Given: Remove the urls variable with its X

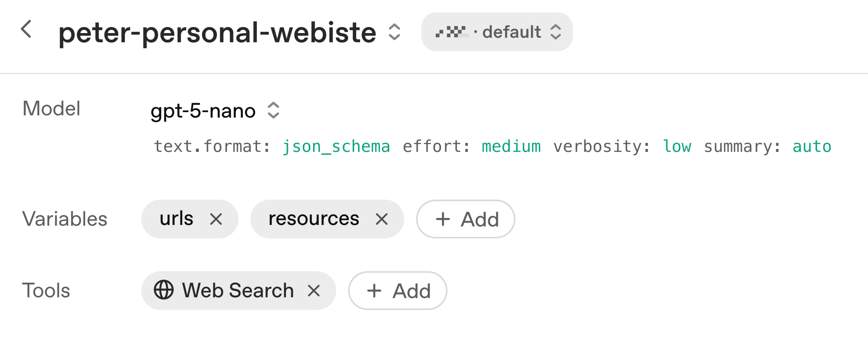Looking at the screenshot, I should [216, 219].
